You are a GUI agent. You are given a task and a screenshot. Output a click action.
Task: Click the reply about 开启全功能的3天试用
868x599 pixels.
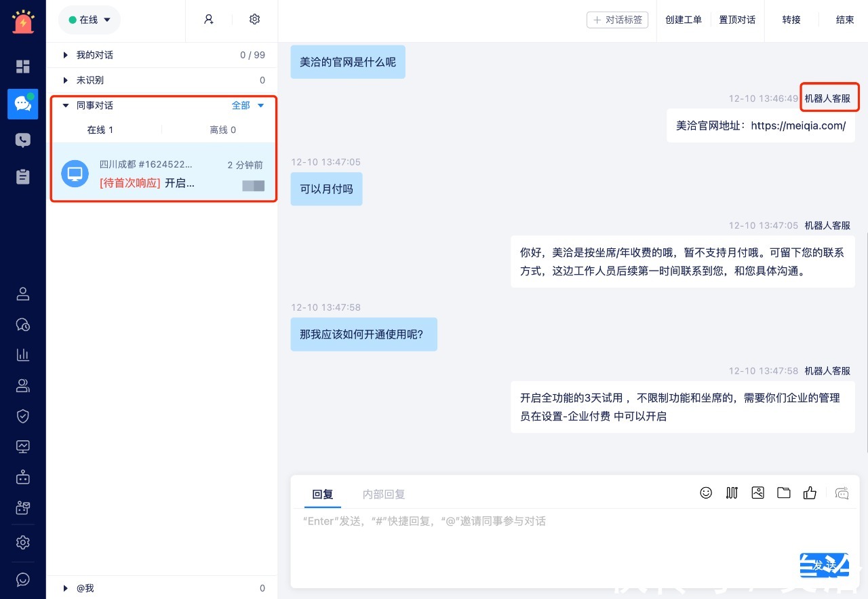pyautogui.click(x=683, y=407)
